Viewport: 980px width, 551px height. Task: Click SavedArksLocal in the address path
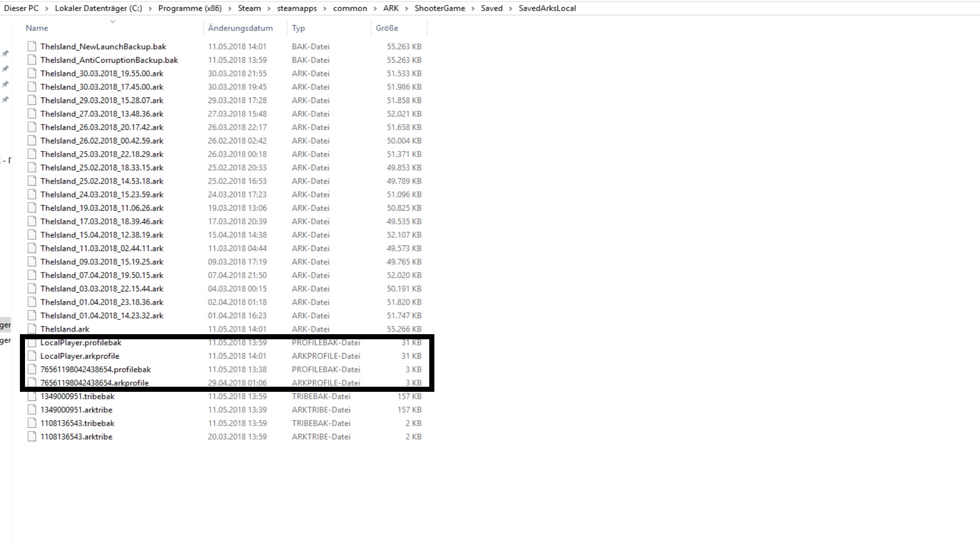pos(547,8)
